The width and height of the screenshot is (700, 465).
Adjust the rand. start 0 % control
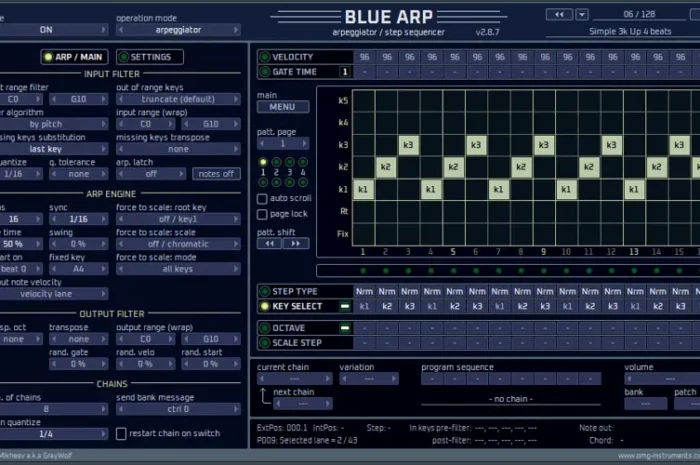(x=211, y=364)
